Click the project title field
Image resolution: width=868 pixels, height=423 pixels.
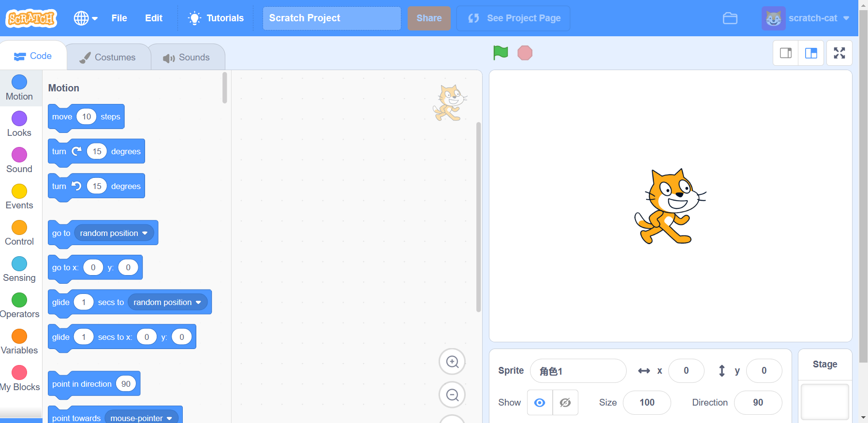332,18
